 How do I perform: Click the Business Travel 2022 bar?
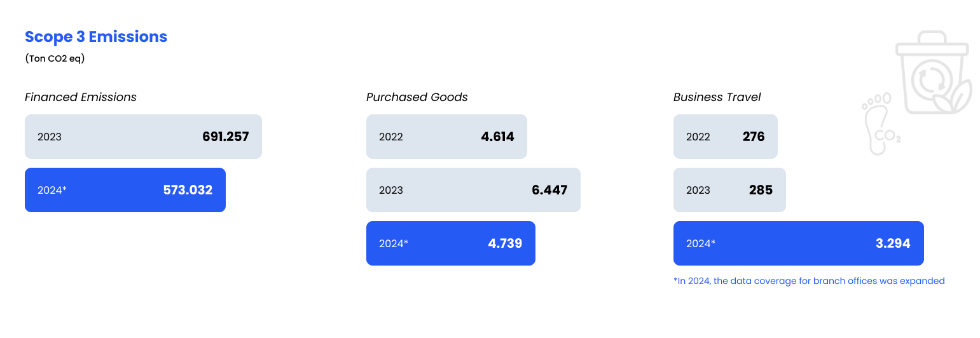[x=726, y=137]
